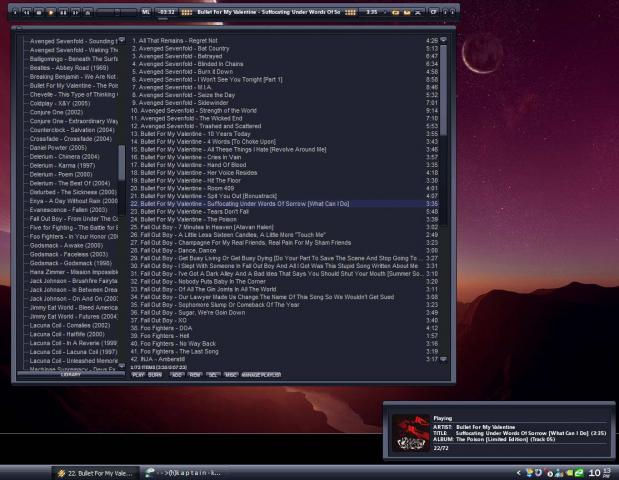Click the PLAY button below playlist

138,375
